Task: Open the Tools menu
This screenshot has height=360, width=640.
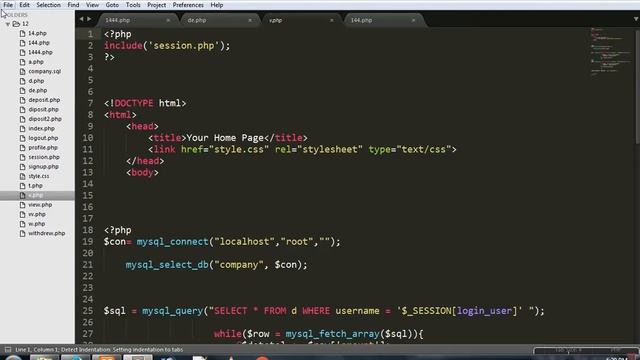Action: [133, 5]
